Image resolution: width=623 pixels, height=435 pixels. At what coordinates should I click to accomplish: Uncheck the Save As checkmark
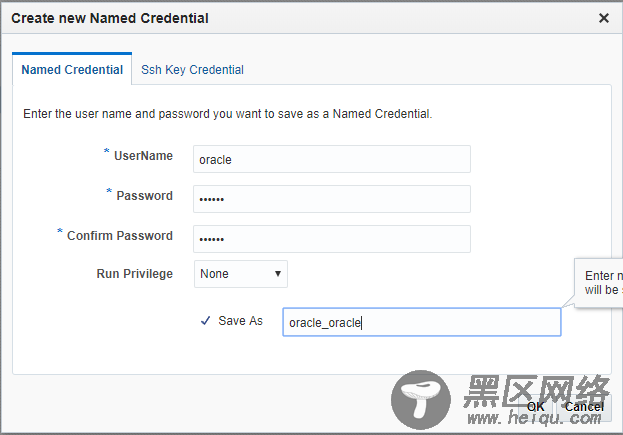coord(205,321)
